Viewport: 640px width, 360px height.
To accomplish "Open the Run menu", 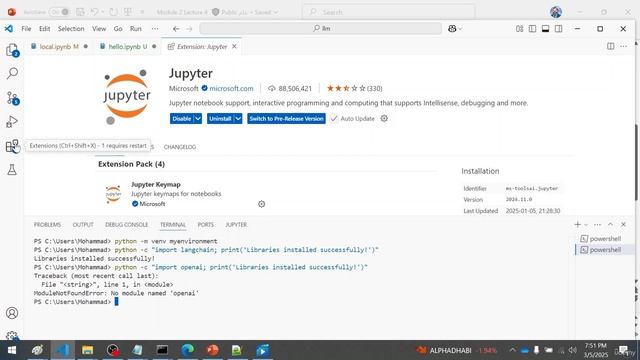I will click(136, 29).
